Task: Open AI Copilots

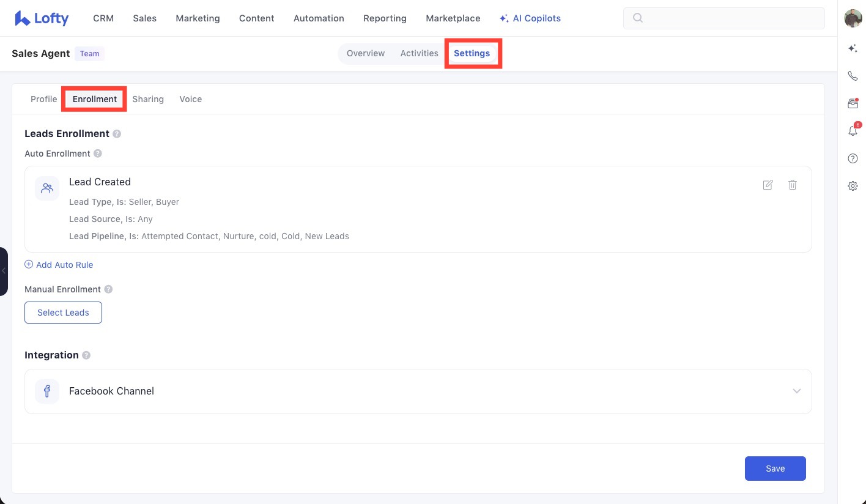Action: click(x=530, y=18)
